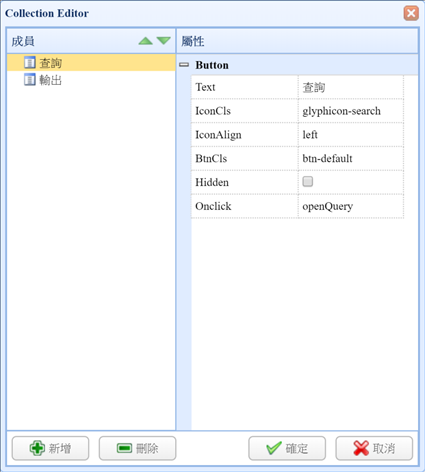Edit the Onclick value openQuery

point(351,206)
